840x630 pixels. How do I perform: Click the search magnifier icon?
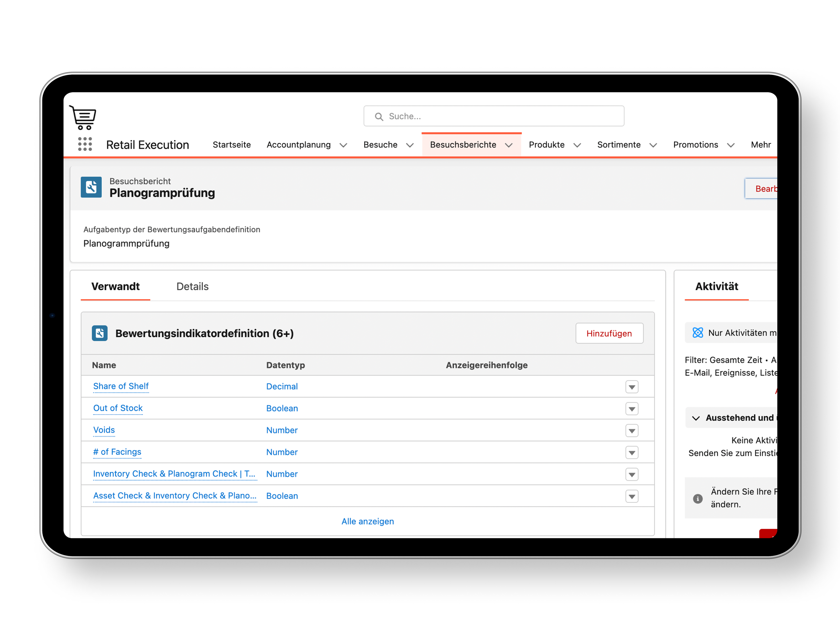click(379, 117)
